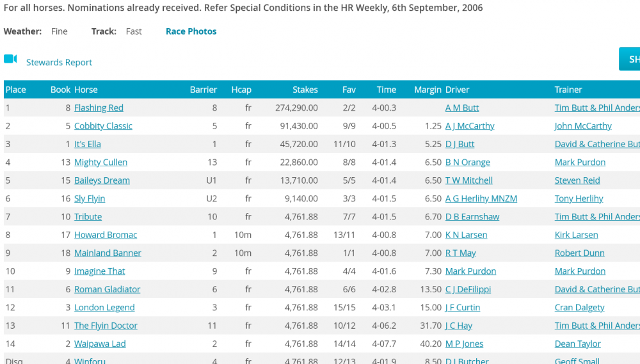Image resolution: width=640 pixels, height=364 pixels.
Task: Open trainer Steven Reid's page
Action: pos(577,180)
